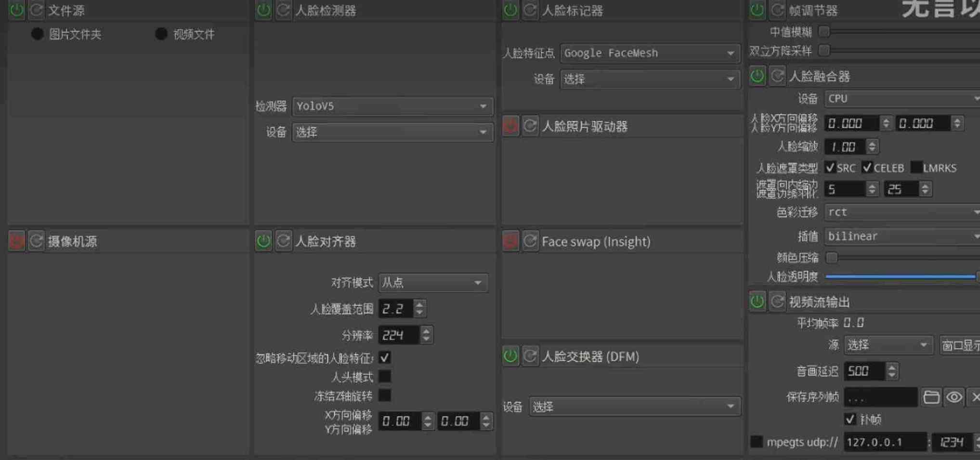Reset the 文件源 module settings

coord(37,10)
